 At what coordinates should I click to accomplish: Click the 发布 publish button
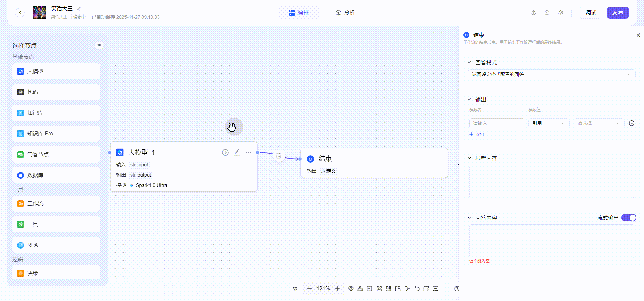pyautogui.click(x=617, y=13)
